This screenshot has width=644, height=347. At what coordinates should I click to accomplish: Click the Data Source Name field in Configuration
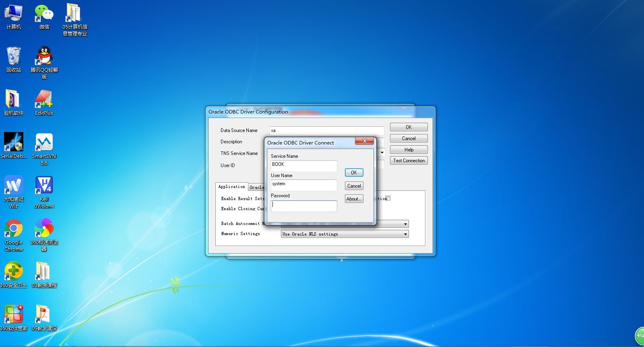(327, 130)
